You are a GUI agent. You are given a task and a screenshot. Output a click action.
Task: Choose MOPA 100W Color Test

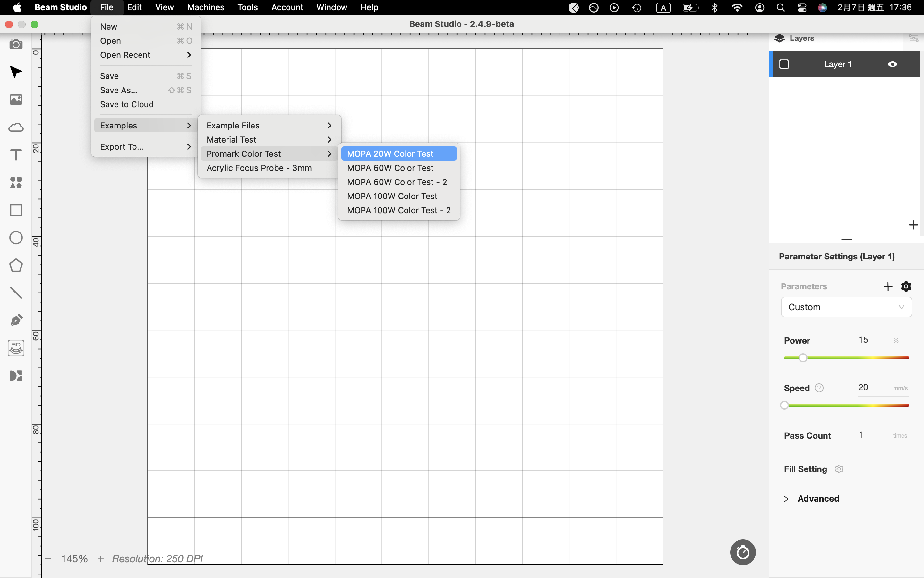tap(398, 196)
